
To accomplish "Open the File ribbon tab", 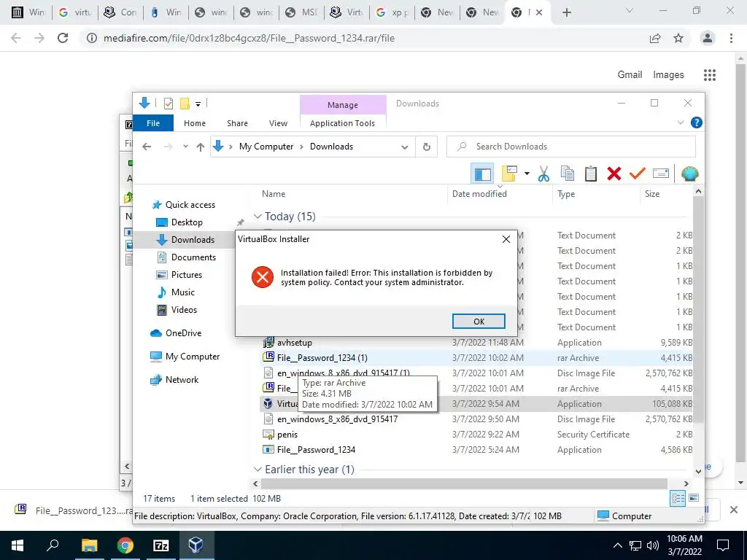I will 153,123.
